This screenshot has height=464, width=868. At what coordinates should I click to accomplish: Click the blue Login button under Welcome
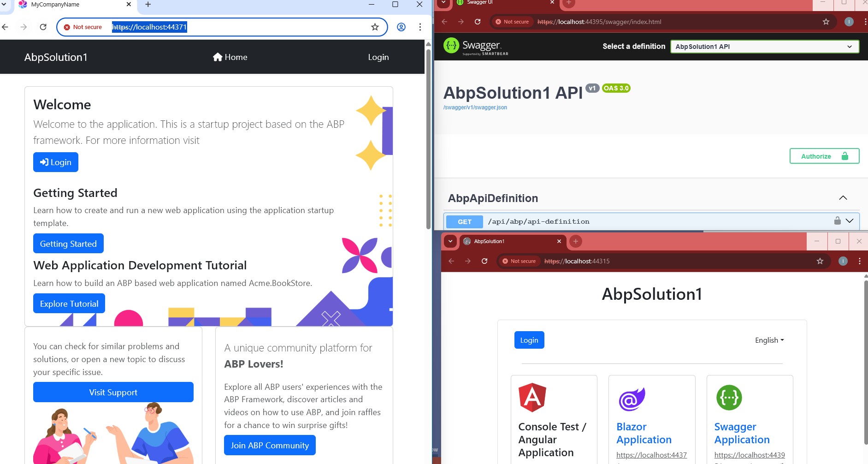56,162
